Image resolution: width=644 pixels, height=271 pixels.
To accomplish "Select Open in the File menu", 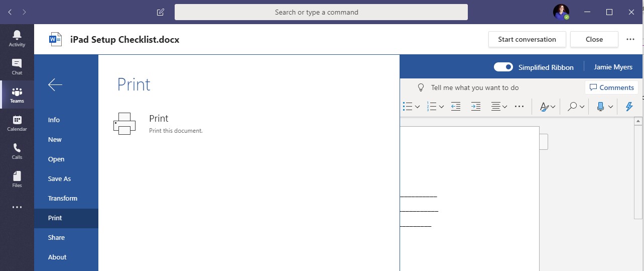I will [66, 159].
